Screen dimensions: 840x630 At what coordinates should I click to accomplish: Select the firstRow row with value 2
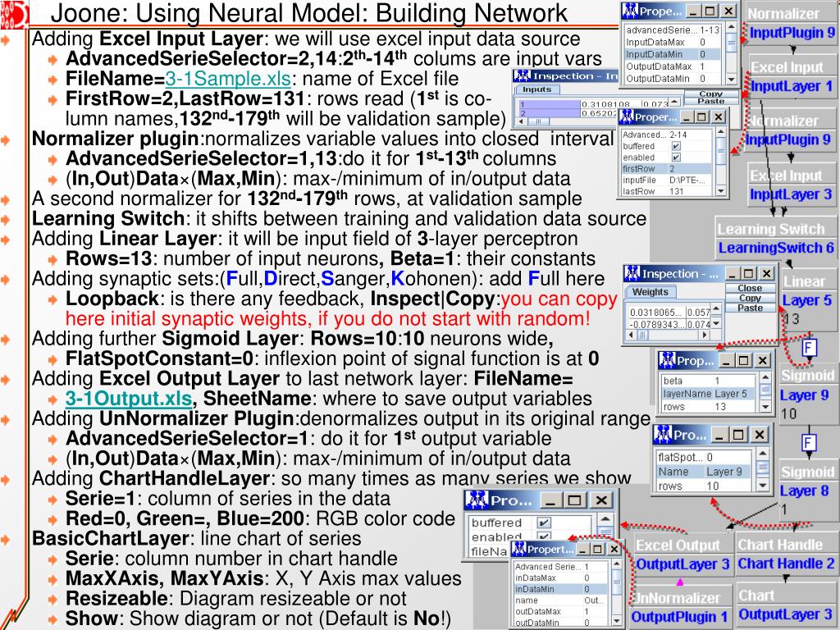[667, 169]
